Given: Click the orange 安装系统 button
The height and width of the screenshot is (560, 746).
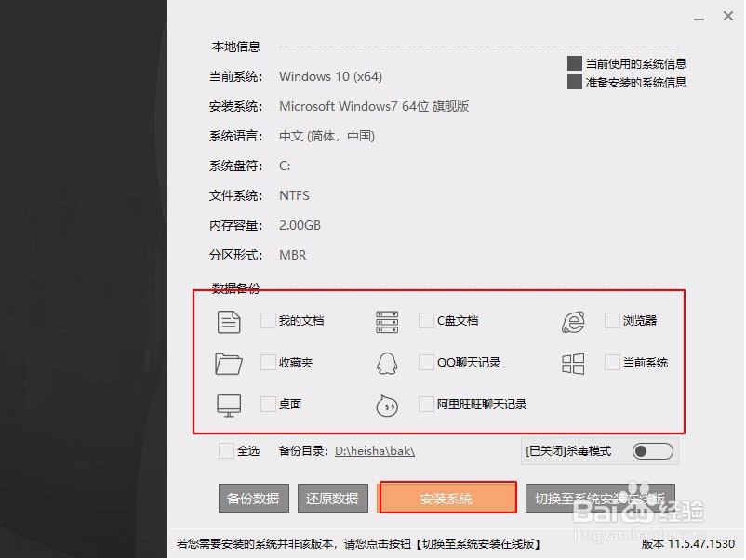Looking at the screenshot, I should [x=447, y=498].
